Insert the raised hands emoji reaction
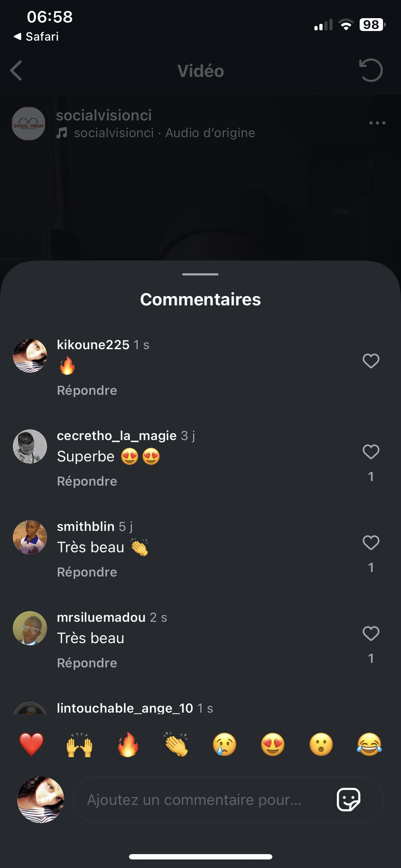Image resolution: width=401 pixels, height=868 pixels. 79,744
